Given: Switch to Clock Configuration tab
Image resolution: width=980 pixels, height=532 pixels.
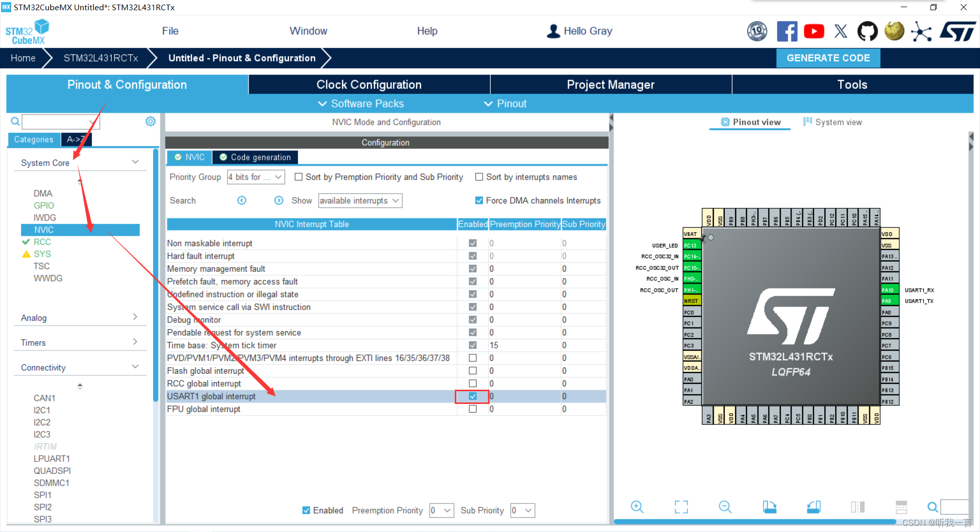Looking at the screenshot, I should coord(369,85).
